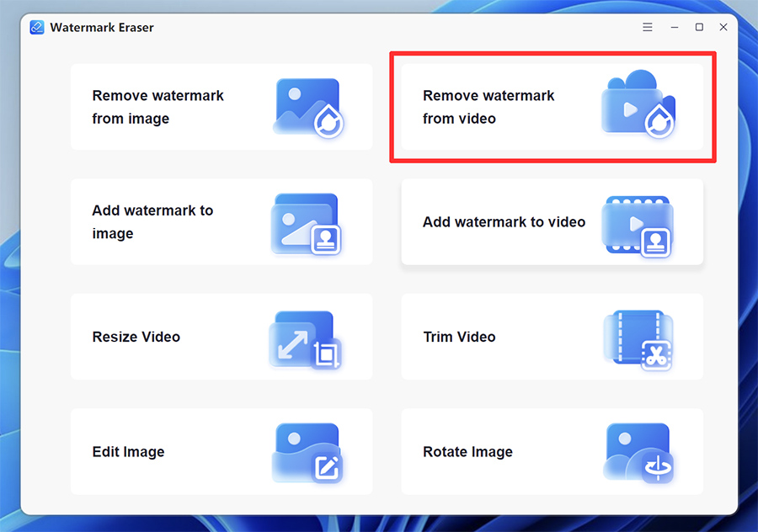The height and width of the screenshot is (532, 758).
Task: Select 'Rotate Image' label
Action: pos(468,452)
